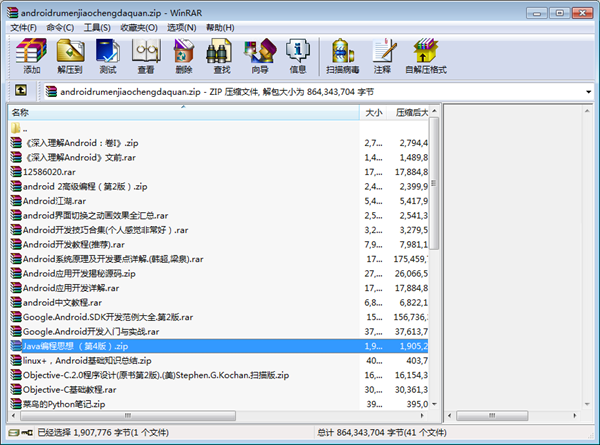Select the parent folder '..' icon
Image resolution: width=600 pixels, height=445 pixels.
pos(15,128)
